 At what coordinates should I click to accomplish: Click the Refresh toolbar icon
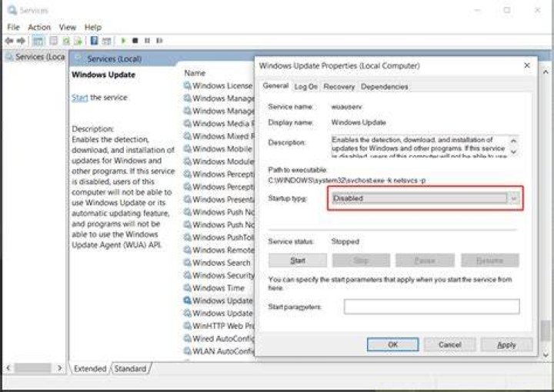click(66, 41)
